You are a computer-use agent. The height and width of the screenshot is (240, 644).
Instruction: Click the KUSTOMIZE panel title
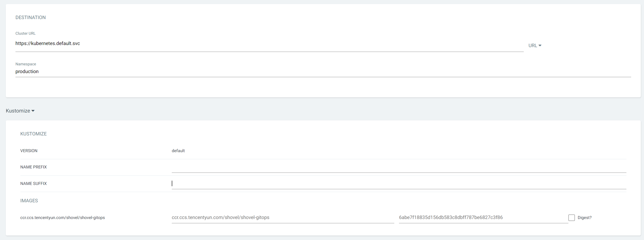tap(33, 134)
